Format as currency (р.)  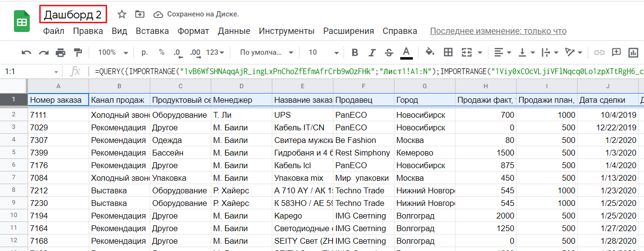click(x=144, y=52)
